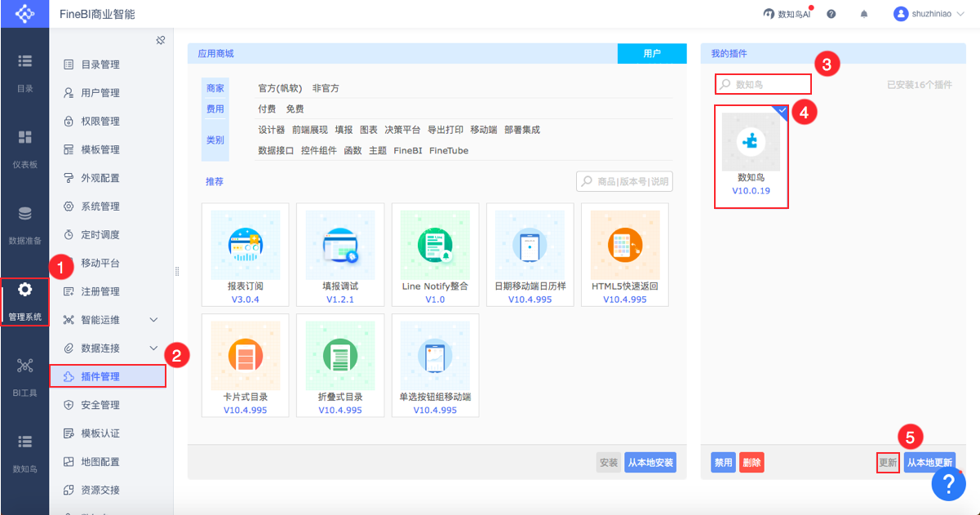This screenshot has height=515, width=980.
Task: Filter by 官方(帆软) vendor
Action: pyautogui.click(x=280, y=88)
